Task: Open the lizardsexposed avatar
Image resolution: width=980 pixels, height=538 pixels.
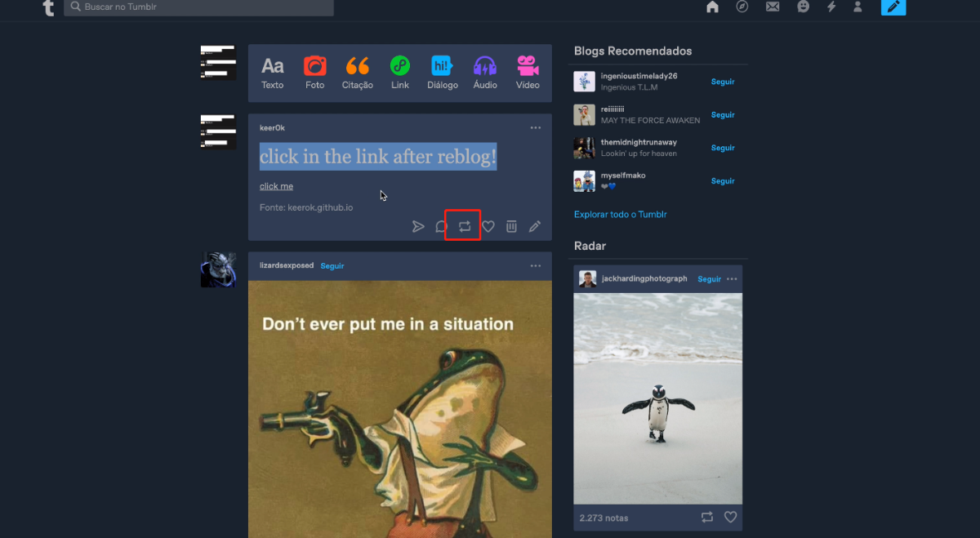Action: [x=218, y=269]
